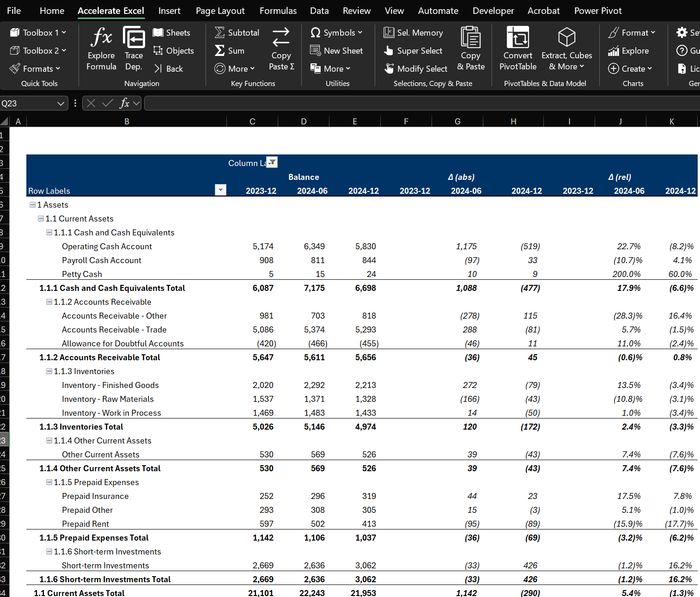Open Extract, Cubes & More

566,49
